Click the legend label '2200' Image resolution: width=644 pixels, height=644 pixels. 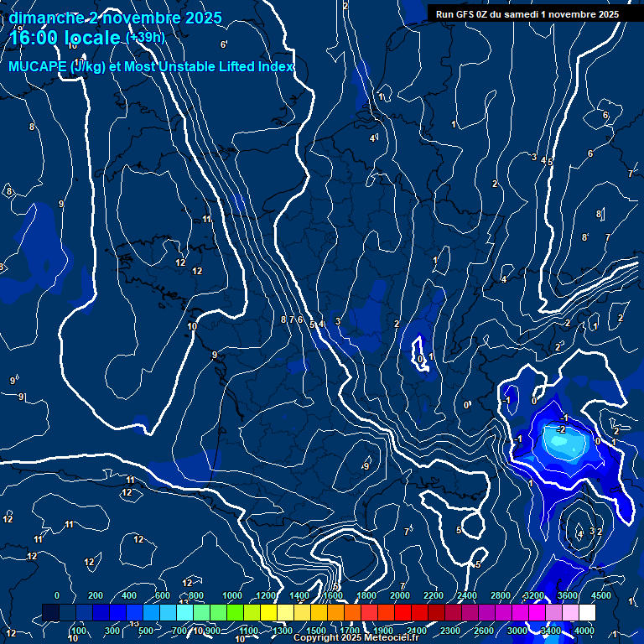tap(434, 595)
